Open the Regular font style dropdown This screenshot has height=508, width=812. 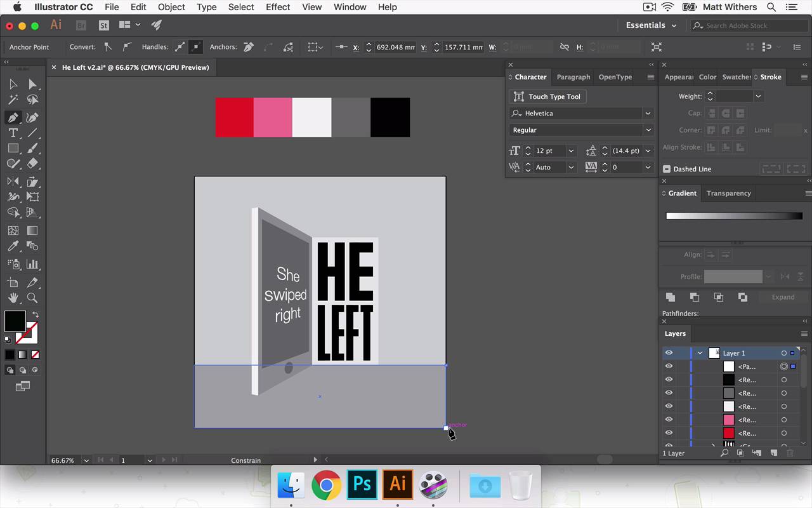pyautogui.click(x=648, y=130)
